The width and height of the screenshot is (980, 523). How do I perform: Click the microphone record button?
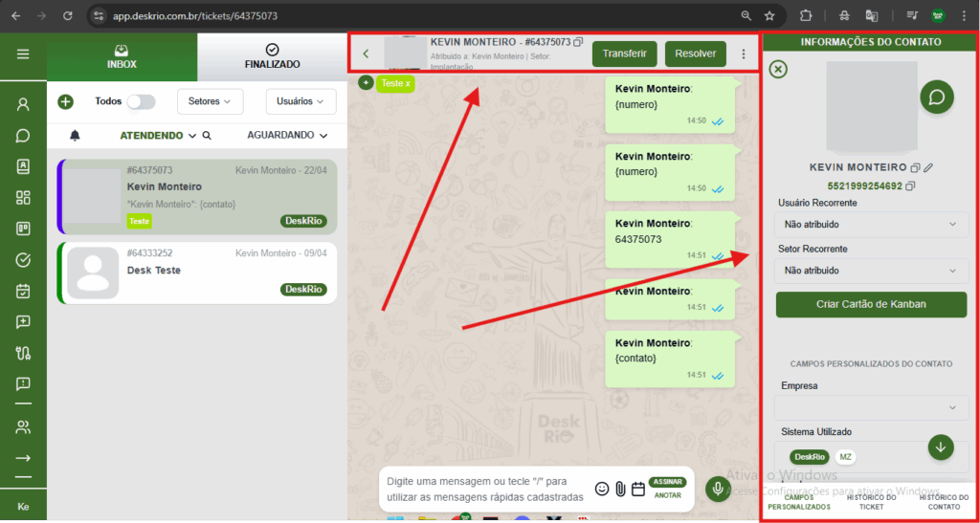point(718,490)
